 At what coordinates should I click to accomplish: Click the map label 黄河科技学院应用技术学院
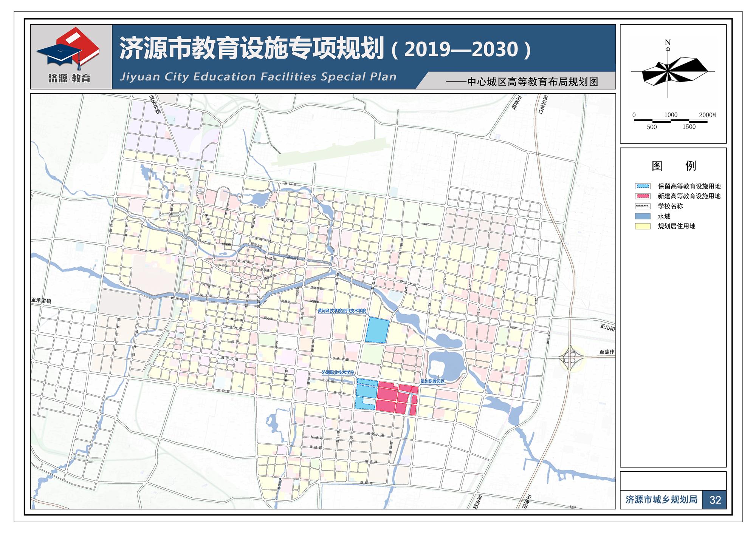point(342,311)
